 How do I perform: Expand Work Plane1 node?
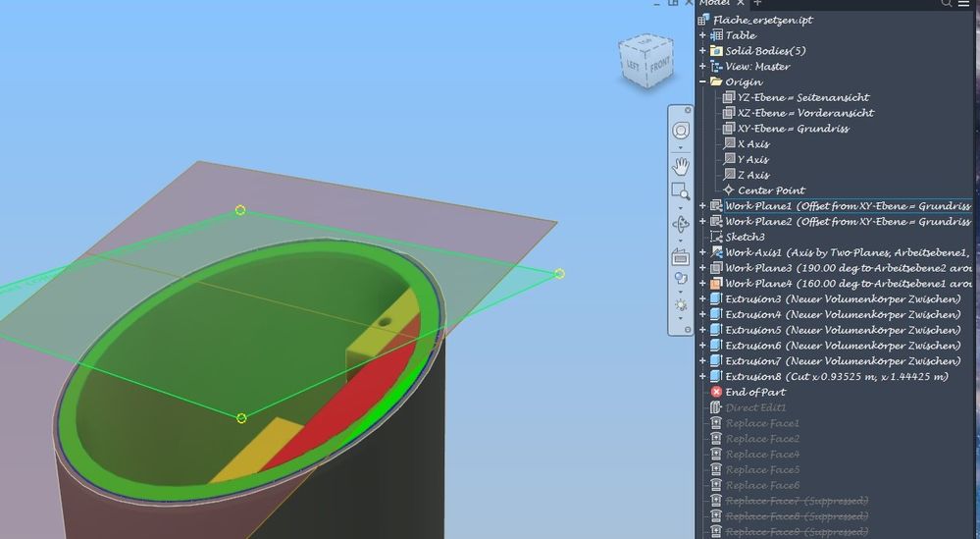[702, 206]
